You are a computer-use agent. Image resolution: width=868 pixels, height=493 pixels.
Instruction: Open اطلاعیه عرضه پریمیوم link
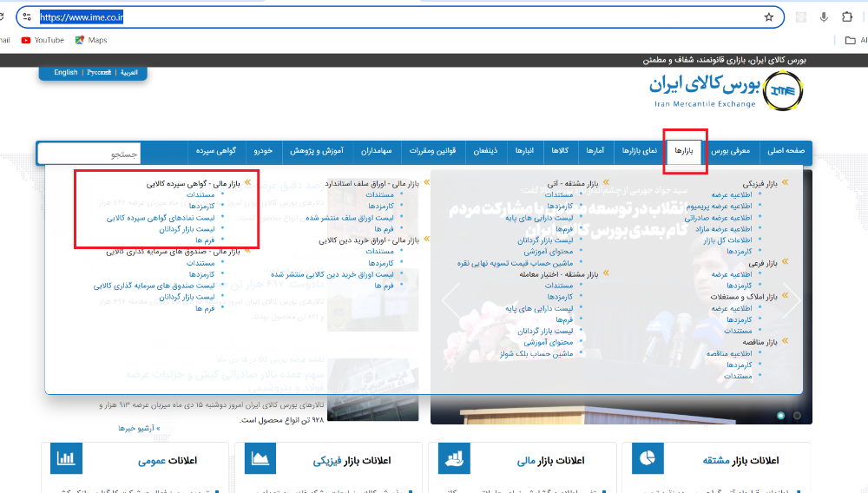point(719,206)
